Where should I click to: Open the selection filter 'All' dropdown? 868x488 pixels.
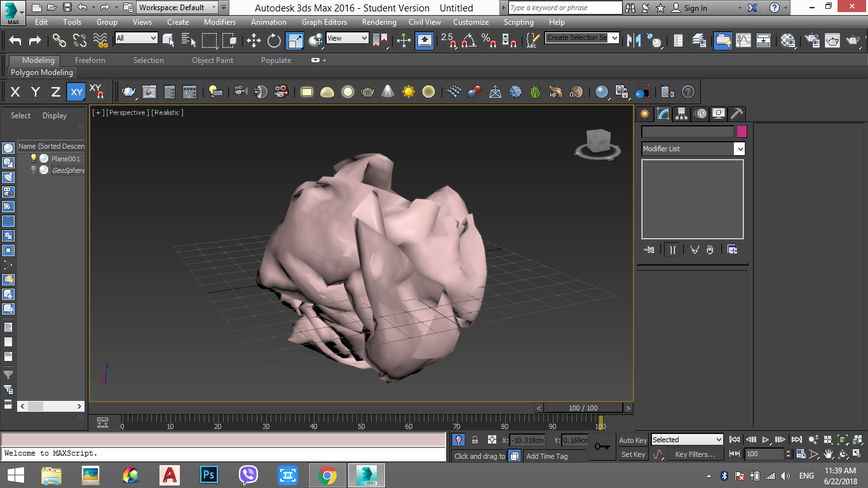click(136, 39)
